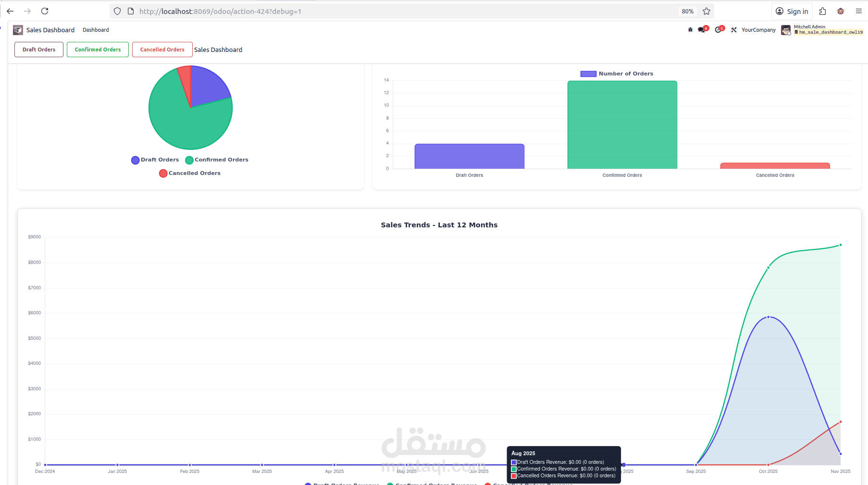Open activities clock icon with 5 badge
Screen dimensions: 868x485
[x=719, y=30]
